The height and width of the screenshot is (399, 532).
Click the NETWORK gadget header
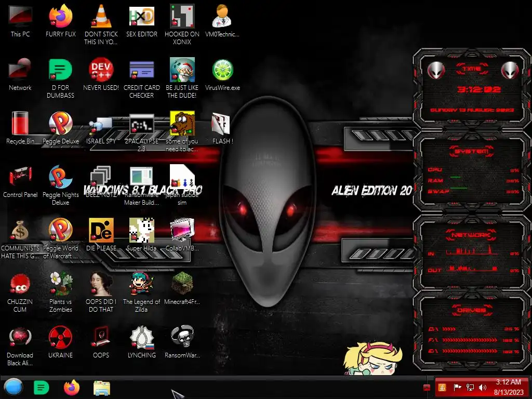[471, 235]
